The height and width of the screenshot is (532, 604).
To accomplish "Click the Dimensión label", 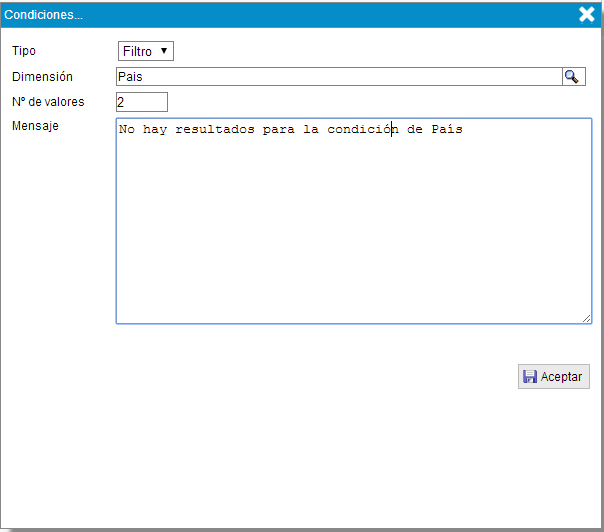I will click(42, 77).
